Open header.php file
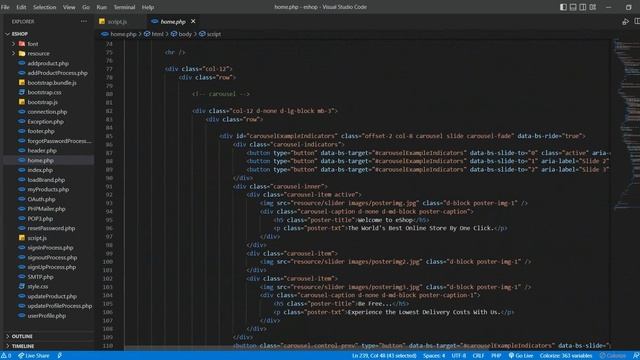The height and width of the screenshot is (360, 640). tap(42, 151)
